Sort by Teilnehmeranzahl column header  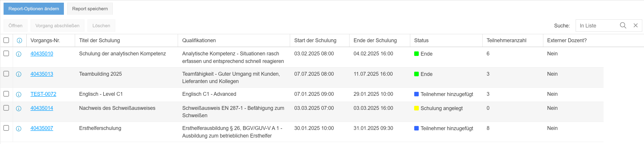(506, 40)
